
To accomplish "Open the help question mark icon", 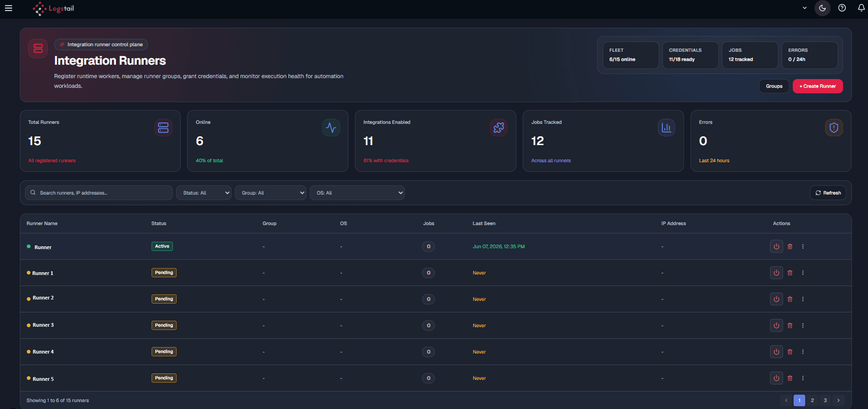I will pos(842,8).
